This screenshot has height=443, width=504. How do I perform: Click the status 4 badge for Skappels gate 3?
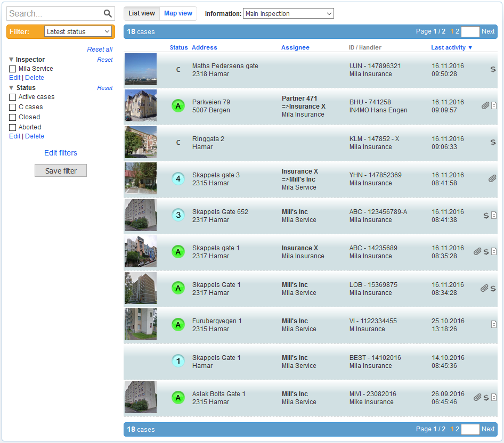tap(178, 179)
